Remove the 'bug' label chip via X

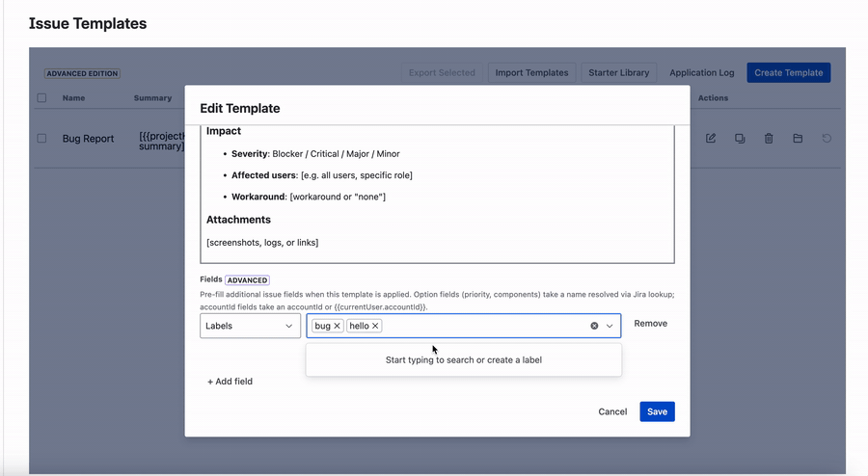[337, 326]
